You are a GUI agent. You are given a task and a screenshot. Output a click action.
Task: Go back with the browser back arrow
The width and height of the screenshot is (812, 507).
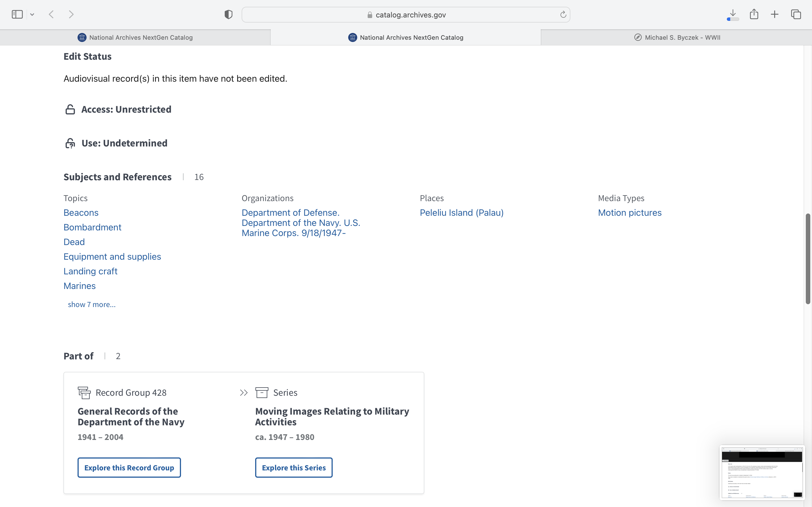51,14
